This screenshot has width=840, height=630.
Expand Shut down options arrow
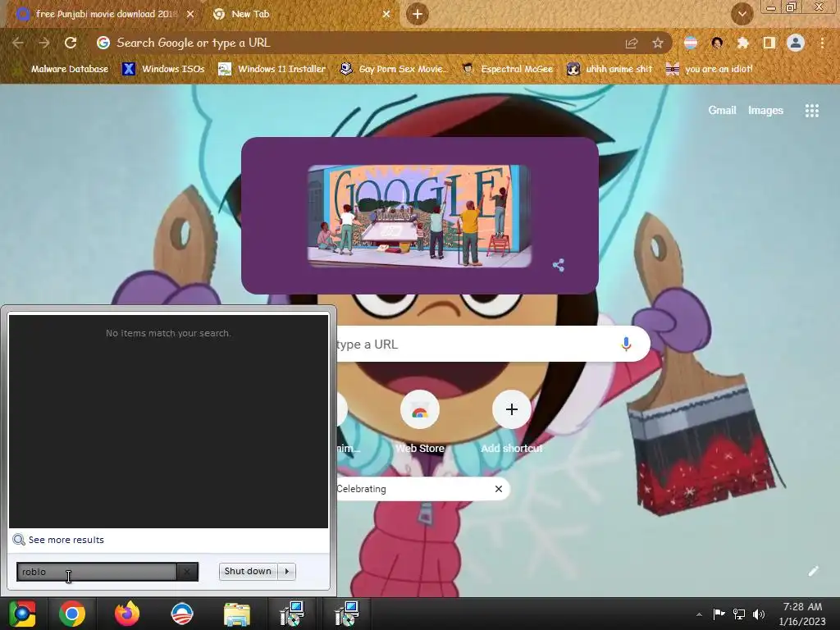click(x=287, y=571)
